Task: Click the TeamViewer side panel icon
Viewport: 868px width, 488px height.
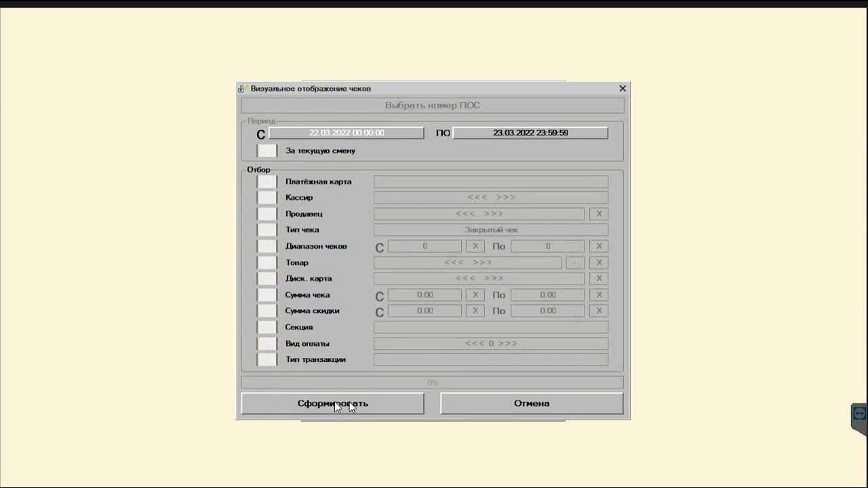Action: tap(860, 413)
